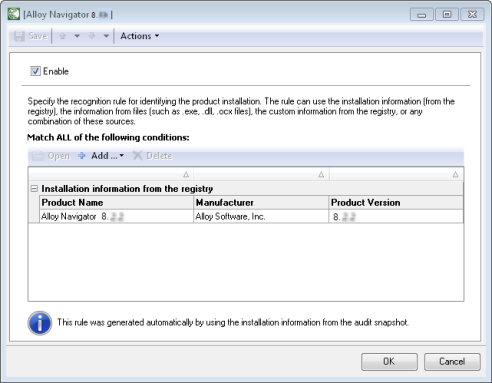Click the Alloy Navigator title bar icon

(x=14, y=14)
